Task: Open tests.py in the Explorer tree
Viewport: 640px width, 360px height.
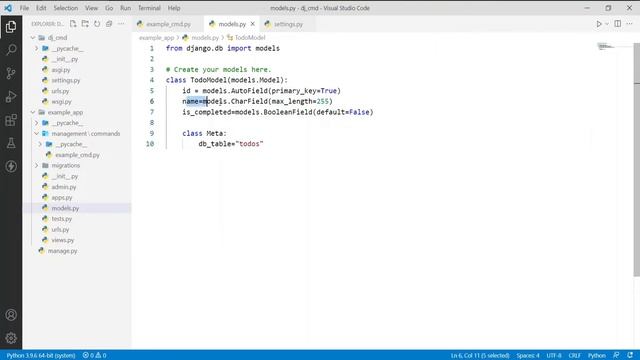Action: tap(62, 219)
